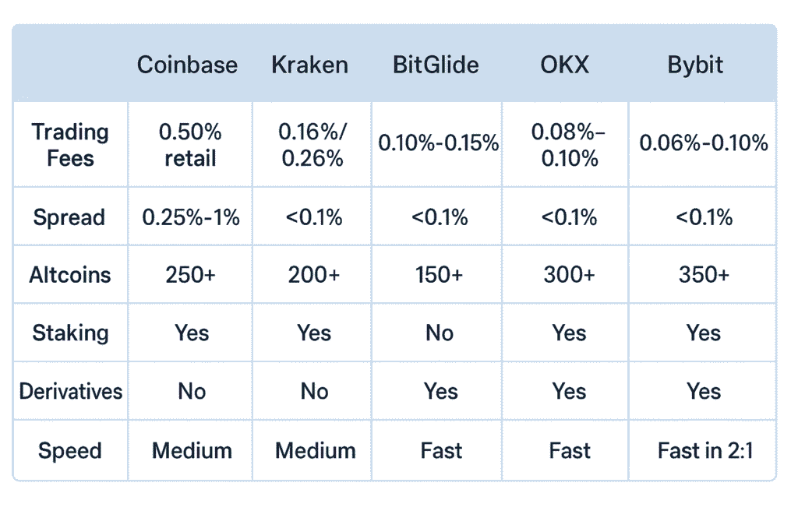Select the Fast in 2:1 speed cell
Viewport: 798px width, 532px height.
[x=704, y=451]
